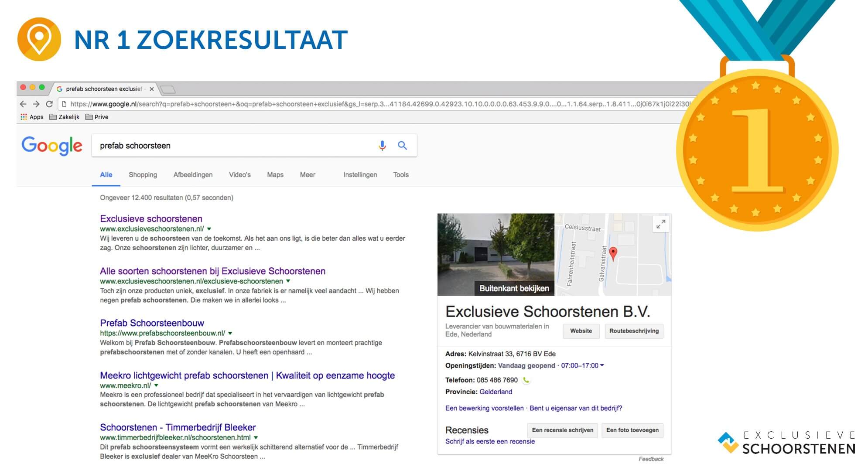Open the Prive bookmarks folder
868x467 pixels.
point(97,117)
